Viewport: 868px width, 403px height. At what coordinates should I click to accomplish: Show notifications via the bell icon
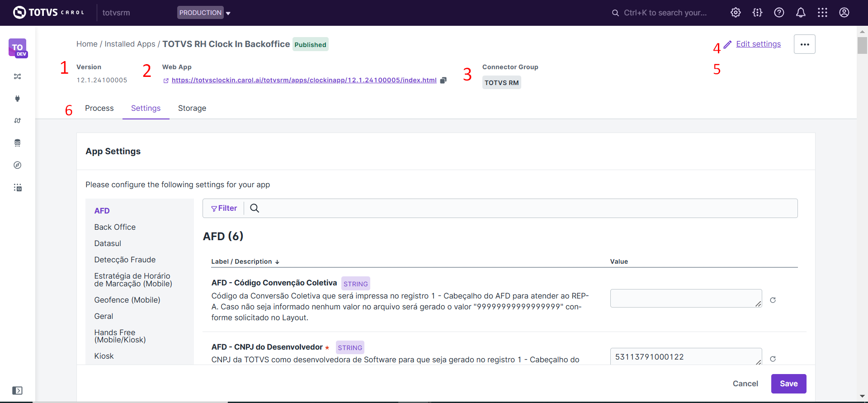[801, 13]
